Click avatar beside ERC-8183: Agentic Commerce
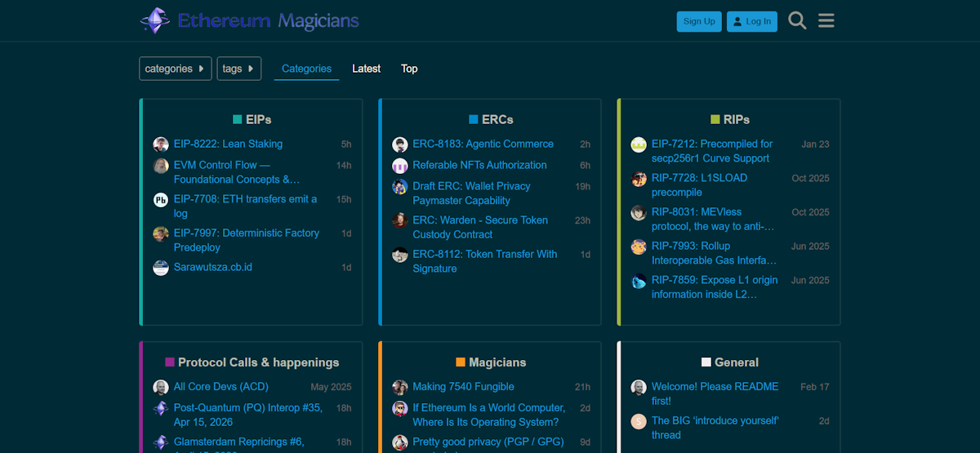 (400, 144)
